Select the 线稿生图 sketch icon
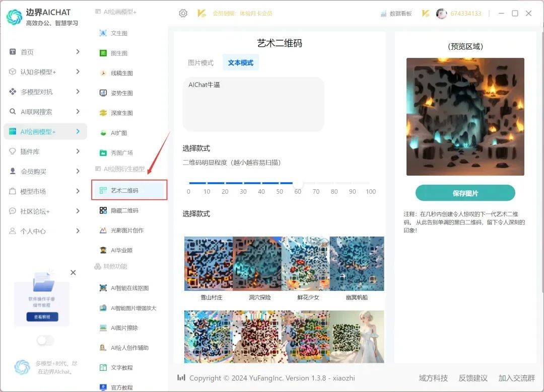Viewport: 544px width, 392px height. point(103,73)
